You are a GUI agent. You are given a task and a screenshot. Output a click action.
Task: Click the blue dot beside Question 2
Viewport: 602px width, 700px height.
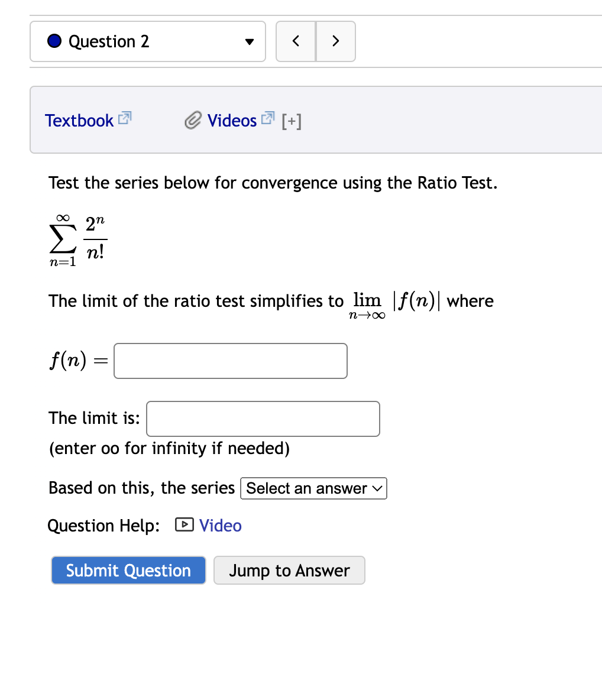54,41
